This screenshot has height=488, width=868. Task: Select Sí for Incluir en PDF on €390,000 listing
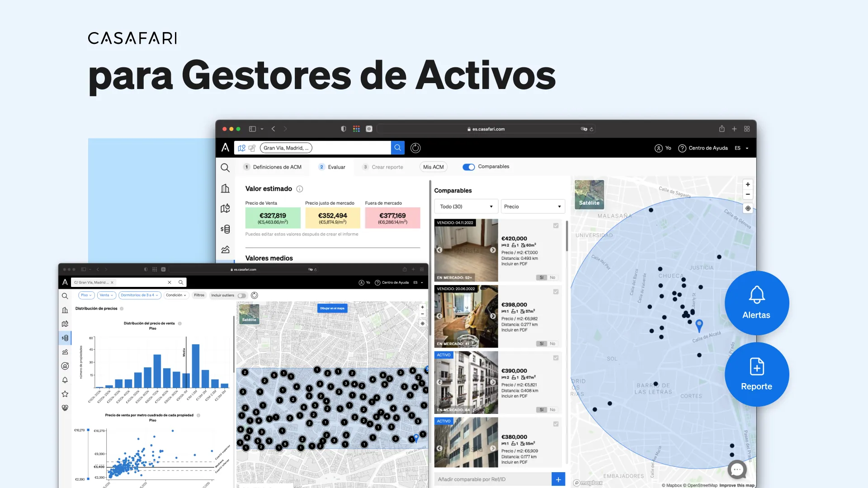click(542, 410)
